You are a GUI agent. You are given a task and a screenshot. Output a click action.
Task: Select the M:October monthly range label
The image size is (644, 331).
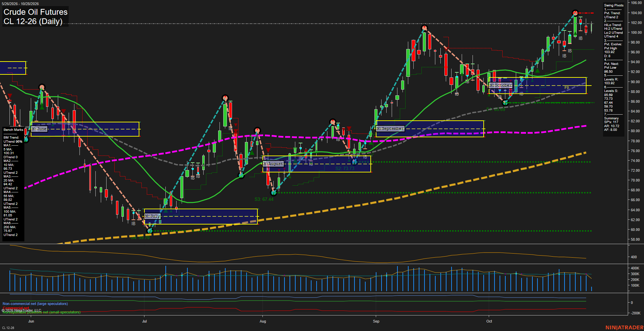[501, 85]
